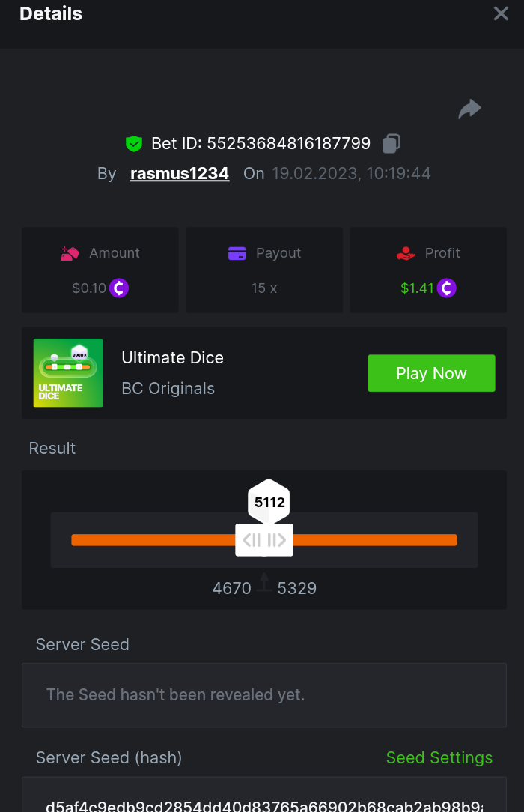The image size is (524, 812).
Task: Click the Bet ID number text
Action: 288,143
